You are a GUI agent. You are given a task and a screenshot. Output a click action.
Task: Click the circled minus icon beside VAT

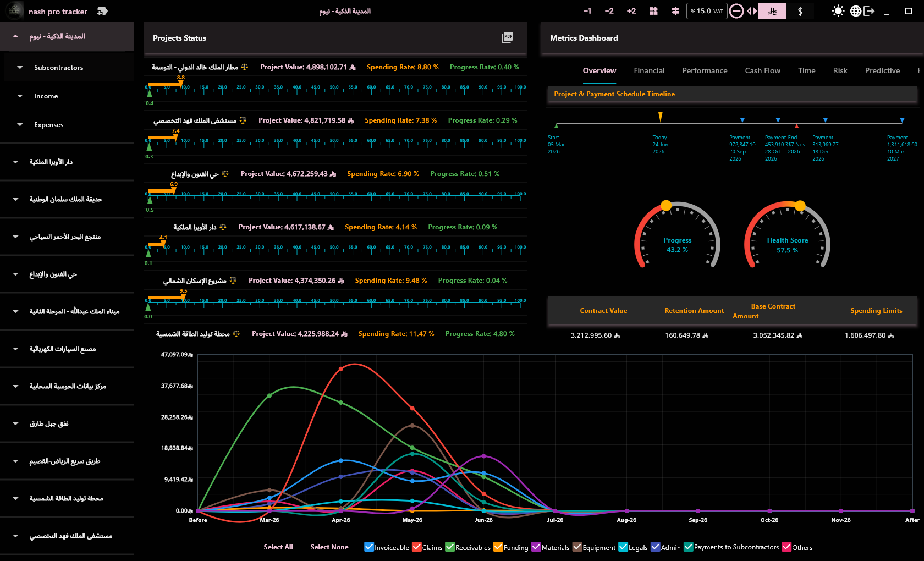pyautogui.click(x=736, y=11)
